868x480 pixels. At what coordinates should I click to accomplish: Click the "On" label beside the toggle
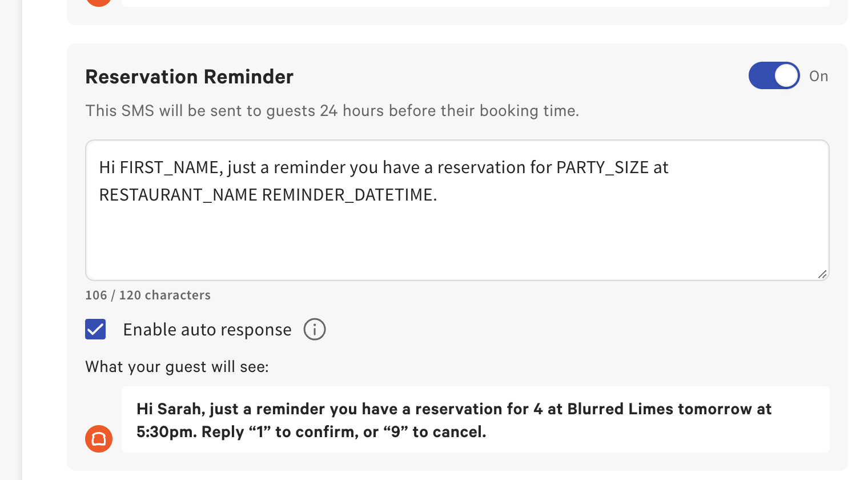[x=818, y=75]
